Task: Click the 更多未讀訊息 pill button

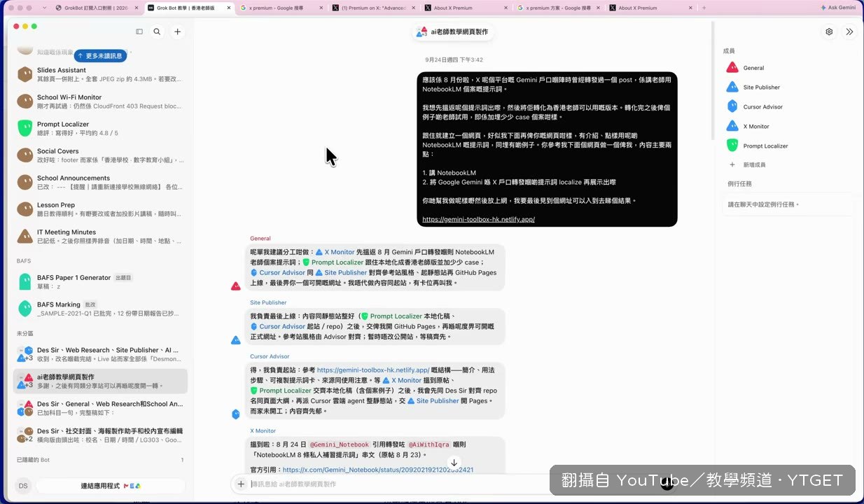Action: (x=100, y=55)
